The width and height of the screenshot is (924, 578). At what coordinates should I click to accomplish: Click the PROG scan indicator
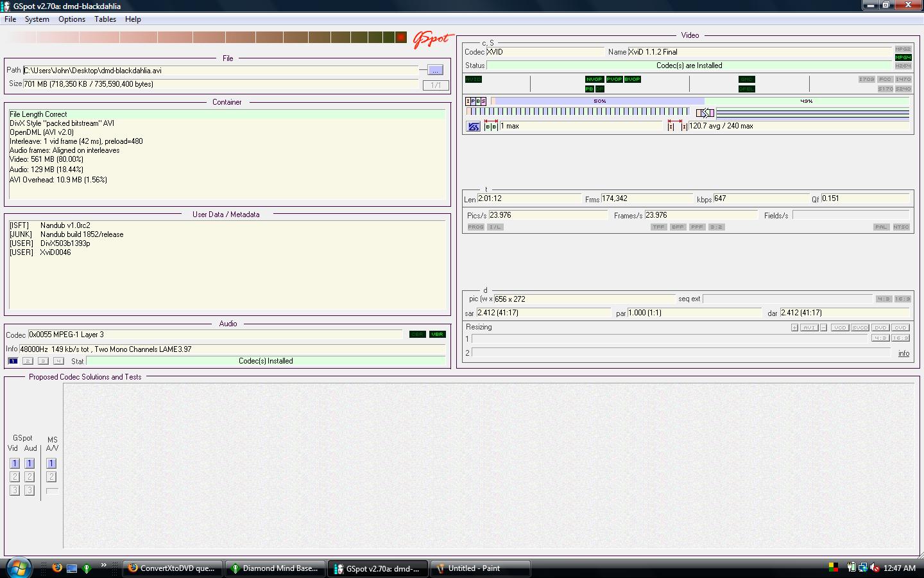click(475, 227)
